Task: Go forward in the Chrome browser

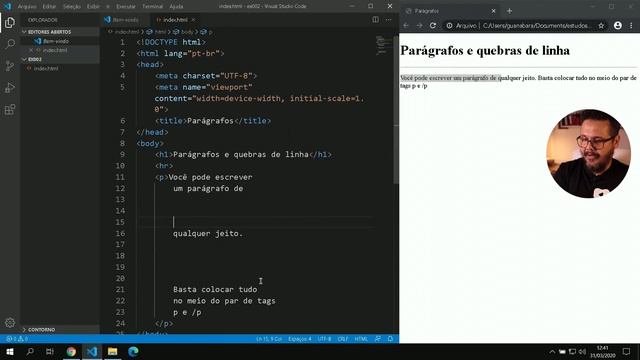Action: (x=419, y=25)
